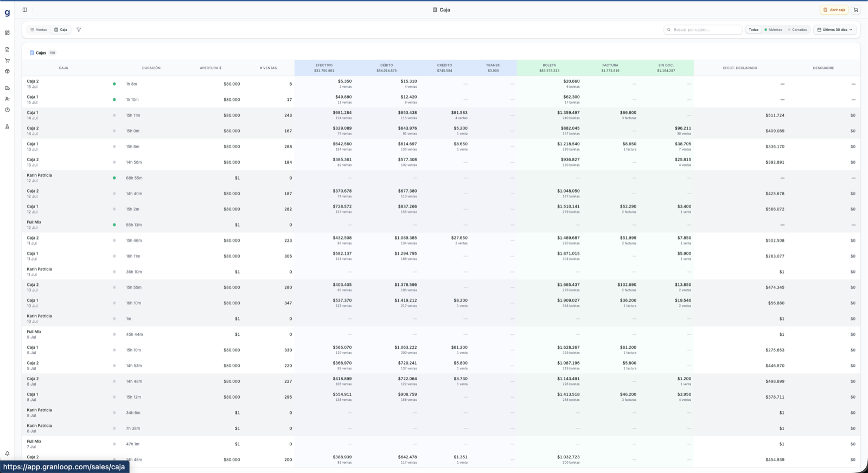Open the dashboard grid icon in sidebar

pyautogui.click(x=7, y=33)
